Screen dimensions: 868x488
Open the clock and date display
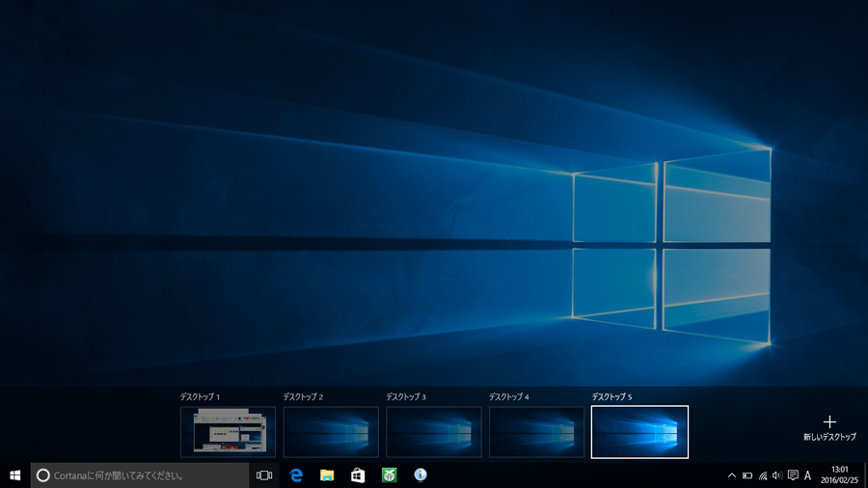pos(839,475)
